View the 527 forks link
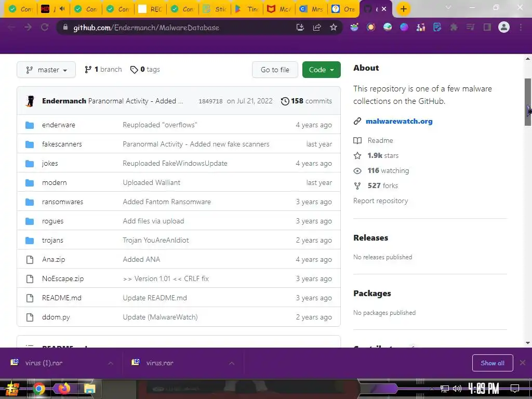Image resolution: width=532 pixels, height=399 pixels. [382, 185]
